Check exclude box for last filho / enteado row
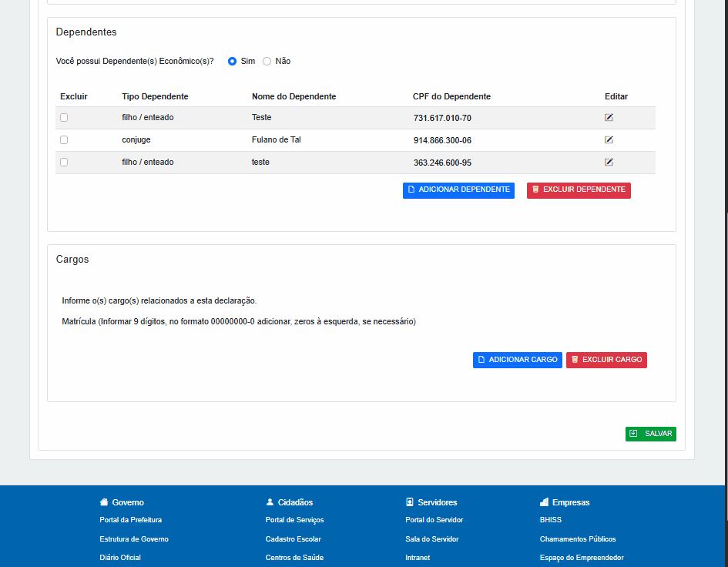This screenshot has width=728, height=567. click(64, 162)
